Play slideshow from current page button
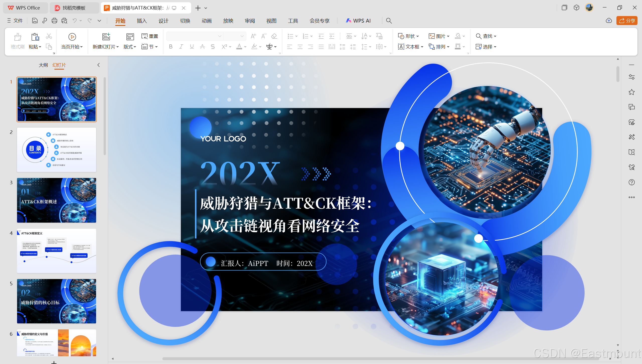This screenshot has width=642, height=364. click(72, 37)
